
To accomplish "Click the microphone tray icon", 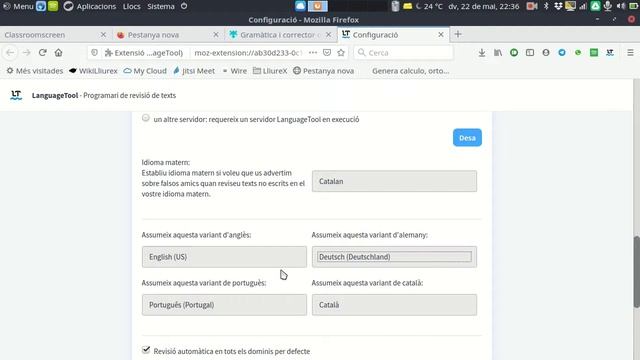I will (608, 6).
